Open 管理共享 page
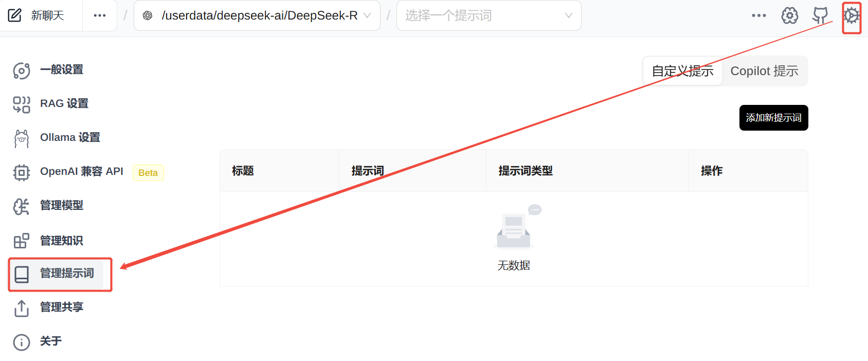 point(61,308)
